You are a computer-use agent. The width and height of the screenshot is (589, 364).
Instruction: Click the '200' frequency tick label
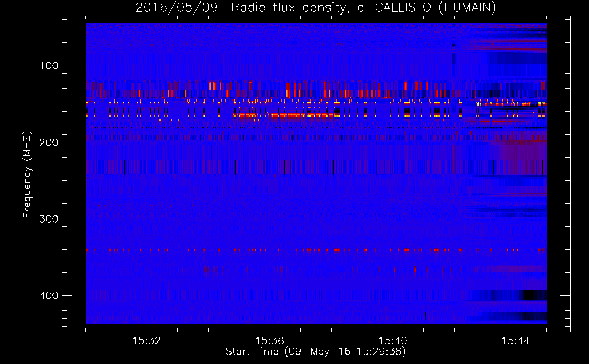pos(49,142)
